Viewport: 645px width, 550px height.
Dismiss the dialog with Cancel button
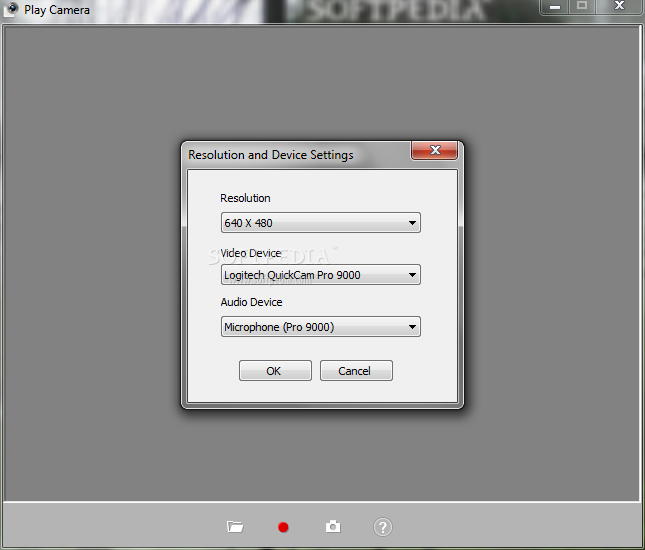click(x=356, y=371)
